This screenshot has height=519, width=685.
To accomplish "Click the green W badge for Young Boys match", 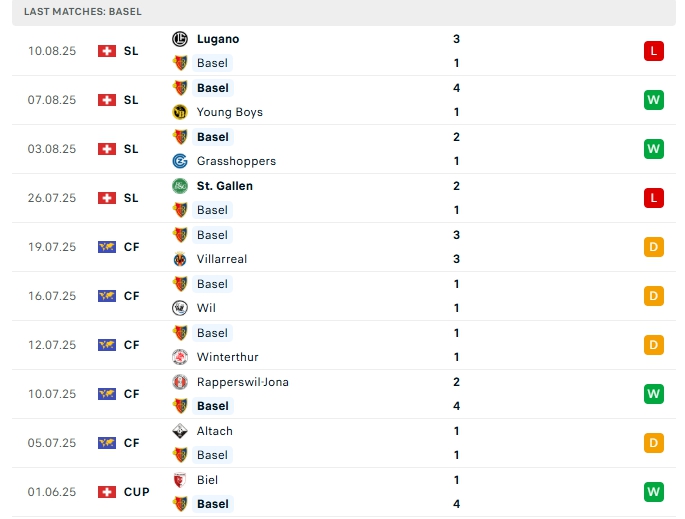I will click(654, 100).
